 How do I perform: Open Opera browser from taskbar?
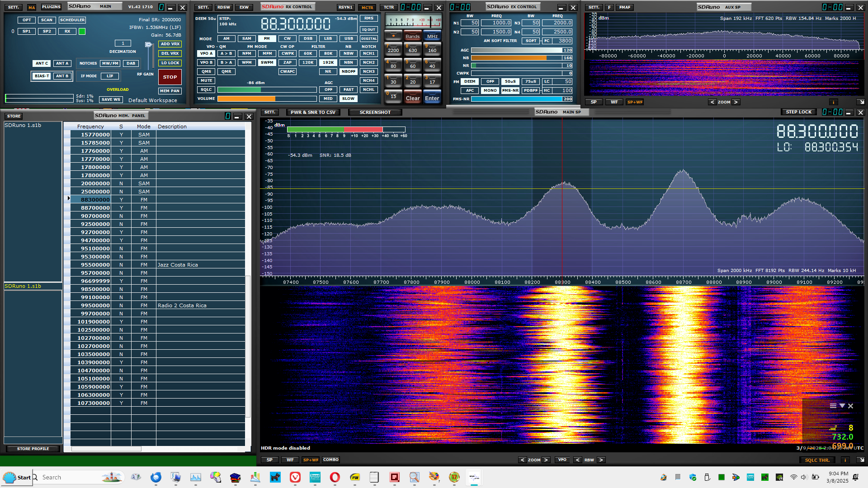[335, 477]
